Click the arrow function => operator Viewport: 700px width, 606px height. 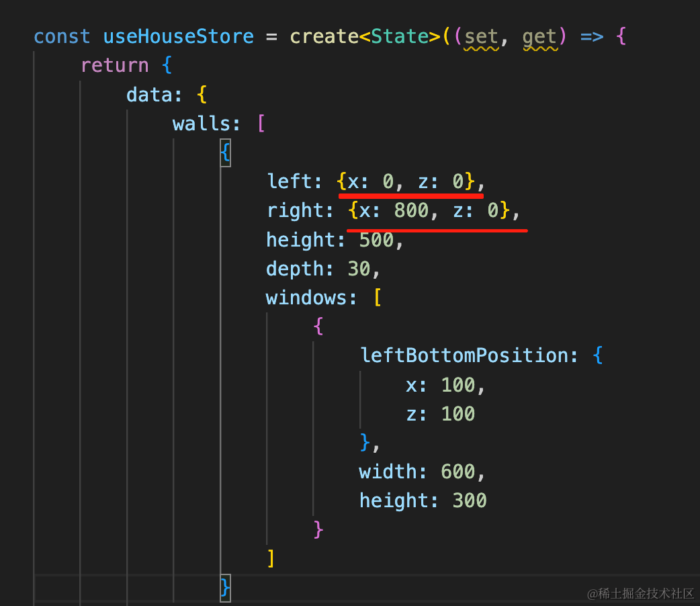[x=592, y=36]
